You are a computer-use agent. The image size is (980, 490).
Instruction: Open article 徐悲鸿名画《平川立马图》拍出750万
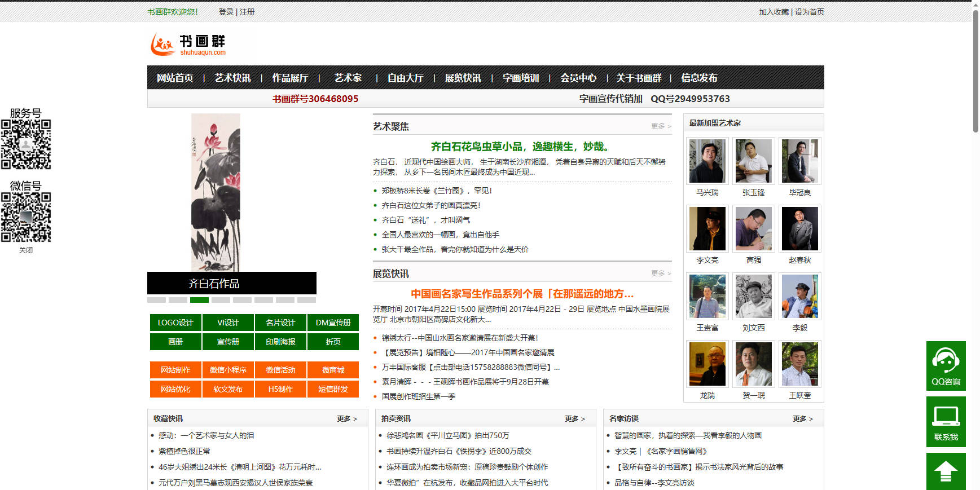448,435
